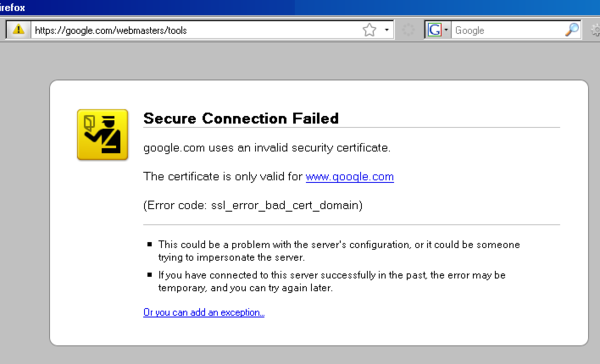The height and width of the screenshot is (364, 600).
Task: Click the 'invalid security certificate' message text
Action: (x=267, y=148)
